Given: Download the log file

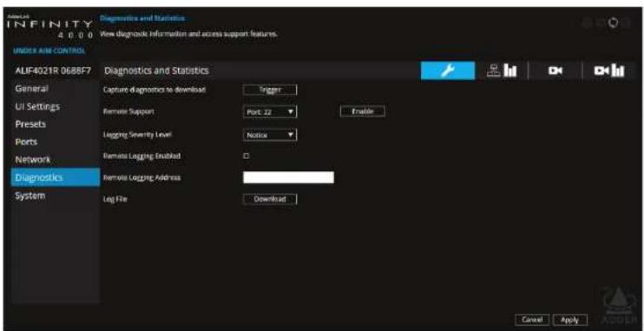Looking at the screenshot, I should pyautogui.click(x=270, y=199).
